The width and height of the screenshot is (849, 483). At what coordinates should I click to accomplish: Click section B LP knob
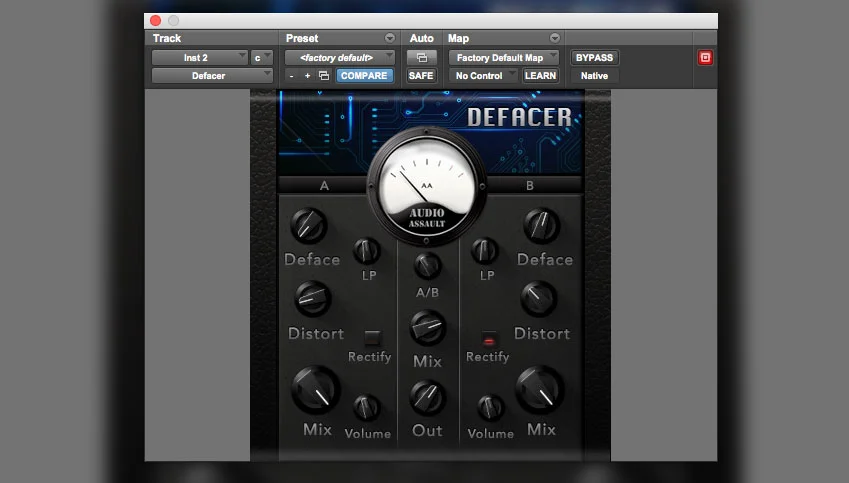[x=485, y=251]
